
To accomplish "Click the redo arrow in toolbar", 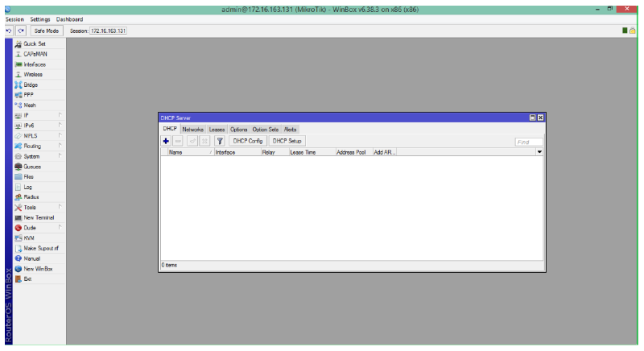I will 21,31.
